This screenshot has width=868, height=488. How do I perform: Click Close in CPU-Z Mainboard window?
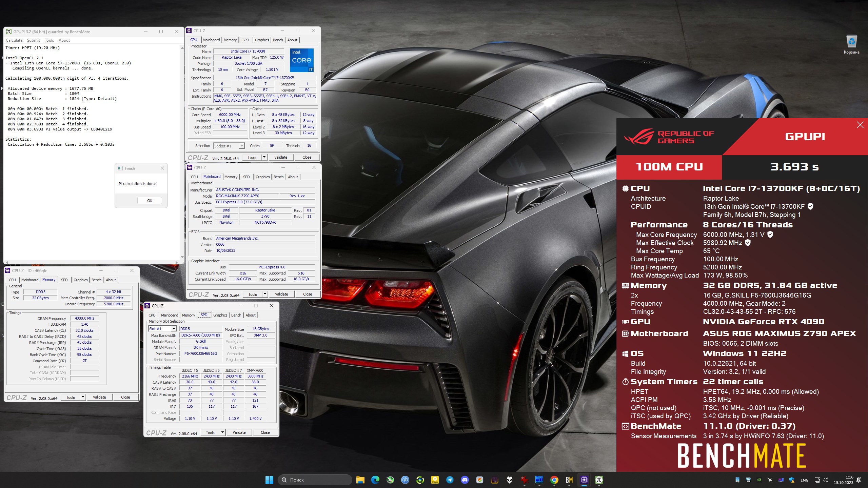[x=308, y=294]
